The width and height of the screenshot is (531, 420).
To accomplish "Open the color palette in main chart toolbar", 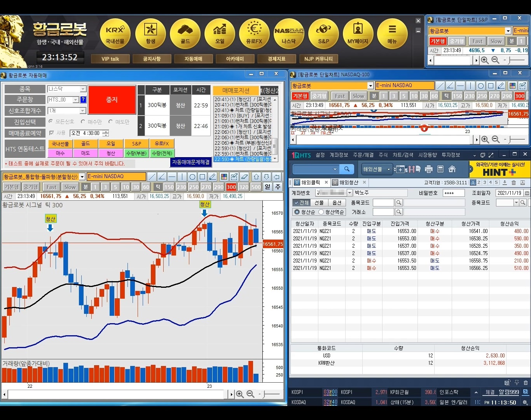I will (x=224, y=177).
